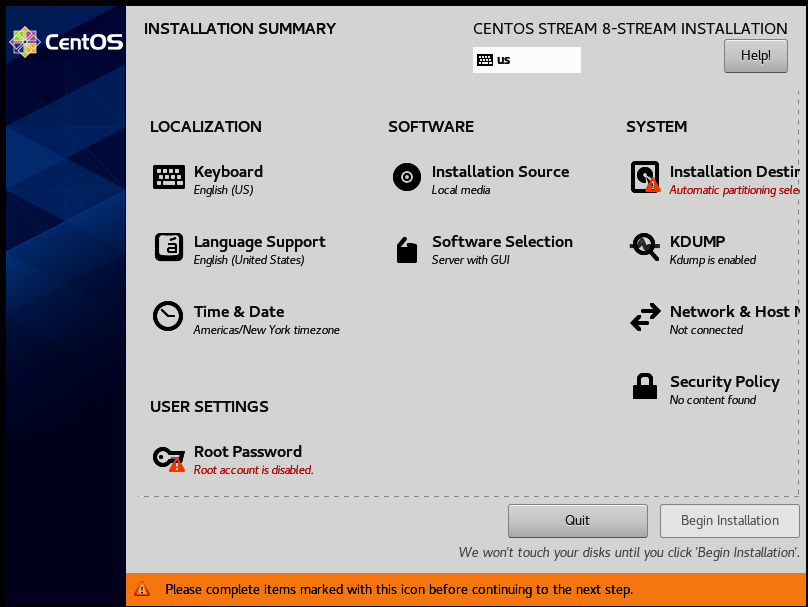This screenshot has height=607, width=808.
Task: Click the Network & Host arrows icon
Action: (645, 317)
